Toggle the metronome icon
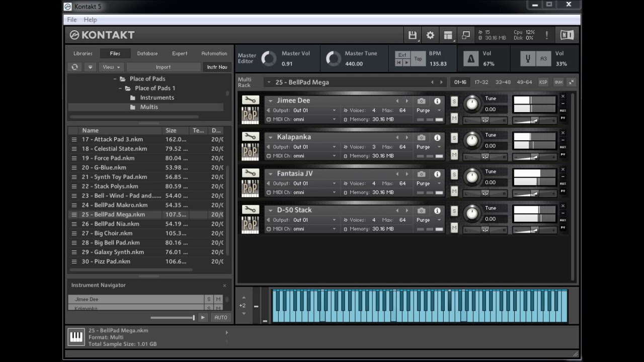644x362 pixels. pos(471,59)
